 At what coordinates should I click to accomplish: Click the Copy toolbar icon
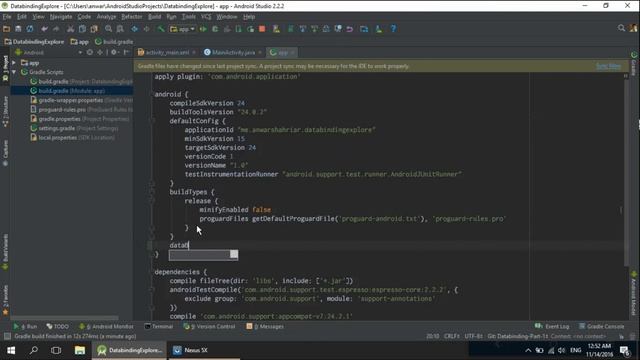click(x=82, y=29)
